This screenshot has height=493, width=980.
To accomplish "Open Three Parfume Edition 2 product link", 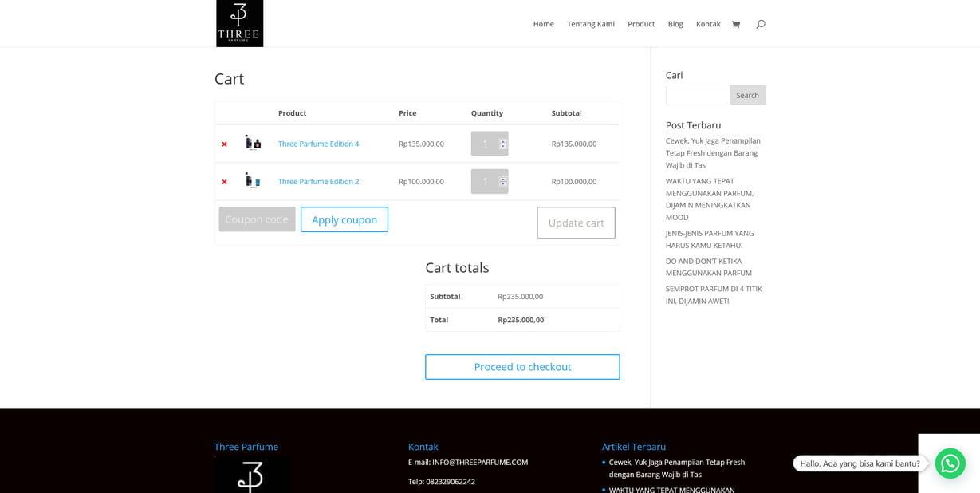I will click(318, 182).
